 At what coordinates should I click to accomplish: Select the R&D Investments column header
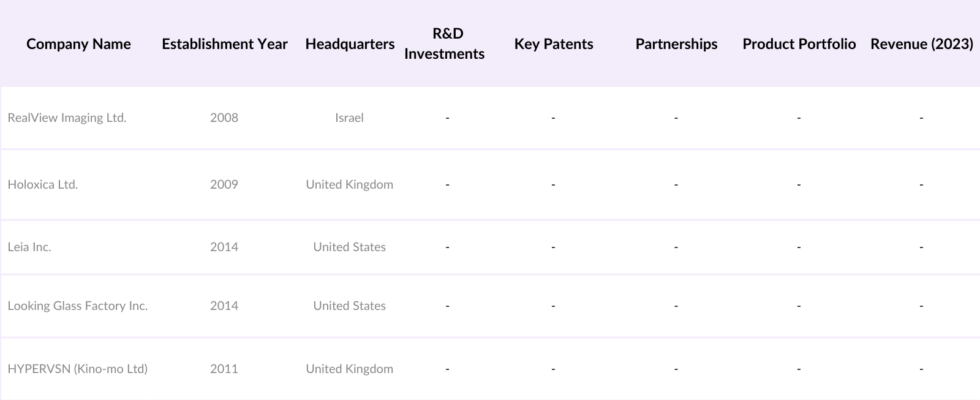pos(445,43)
